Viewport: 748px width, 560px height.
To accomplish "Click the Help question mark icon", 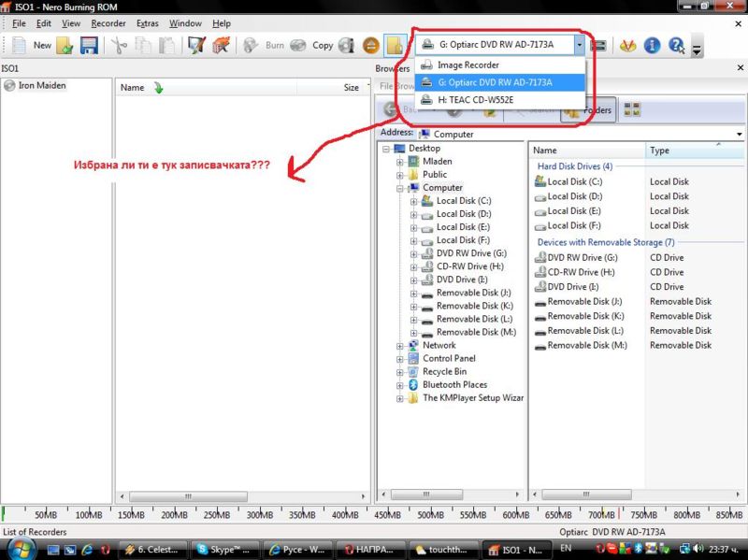I will (676, 46).
